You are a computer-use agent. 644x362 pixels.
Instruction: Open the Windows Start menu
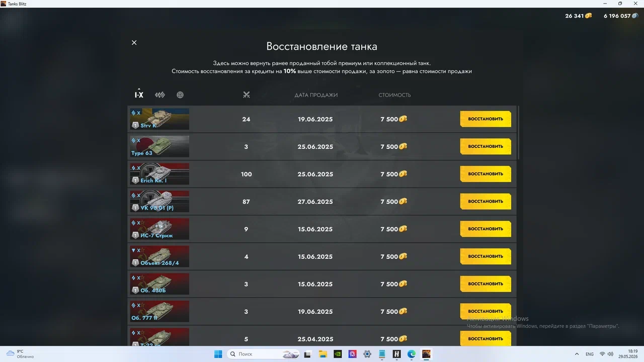click(218, 354)
